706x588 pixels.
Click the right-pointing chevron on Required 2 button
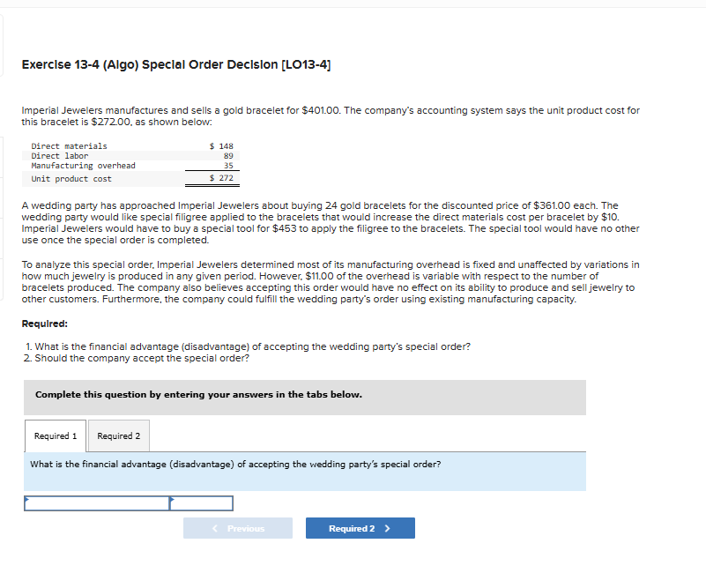pyautogui.click(x=389, y=528)
